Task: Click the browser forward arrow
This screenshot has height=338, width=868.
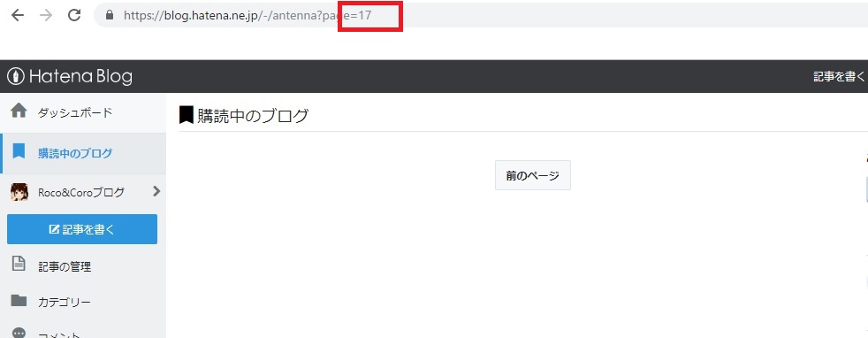Action: pyautogui.click(x=47, y=16)
